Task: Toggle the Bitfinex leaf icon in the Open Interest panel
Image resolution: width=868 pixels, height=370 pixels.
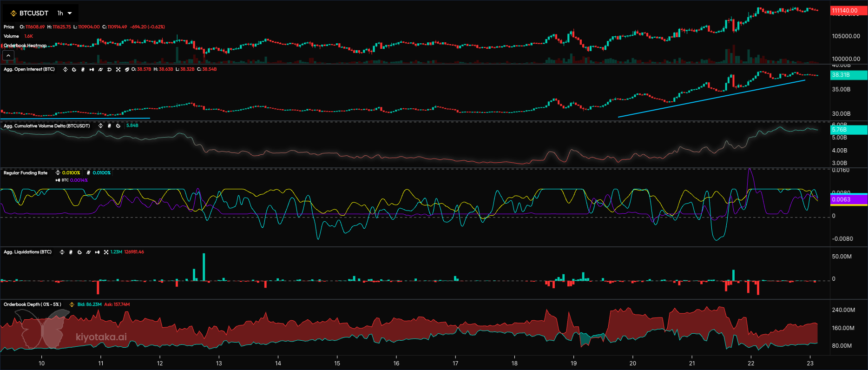Action: (x=127, y=69)
